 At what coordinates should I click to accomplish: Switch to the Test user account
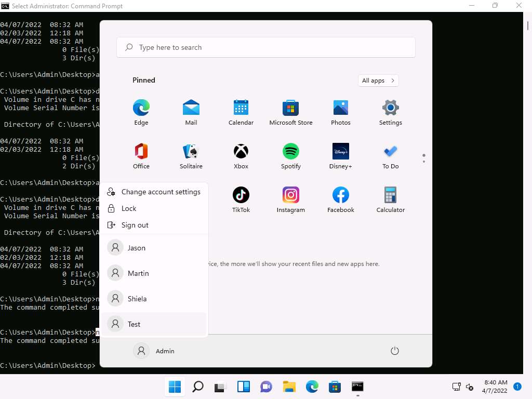pyautogui.click(x=134, y=324)
